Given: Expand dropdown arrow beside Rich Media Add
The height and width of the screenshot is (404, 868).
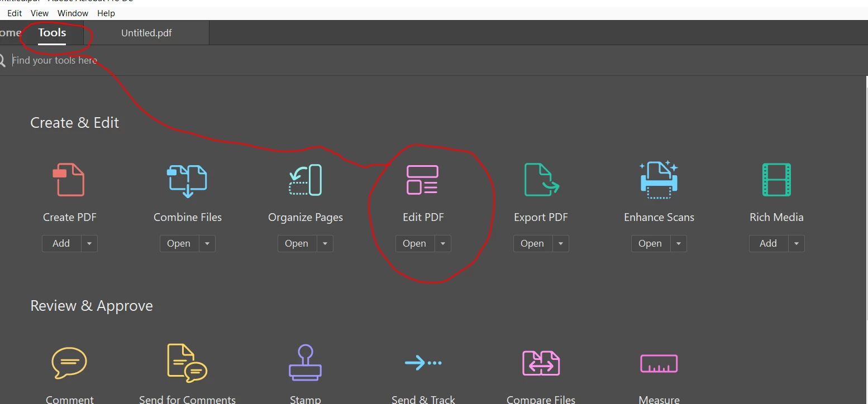Looking at the screenshot, I should 797,244.
